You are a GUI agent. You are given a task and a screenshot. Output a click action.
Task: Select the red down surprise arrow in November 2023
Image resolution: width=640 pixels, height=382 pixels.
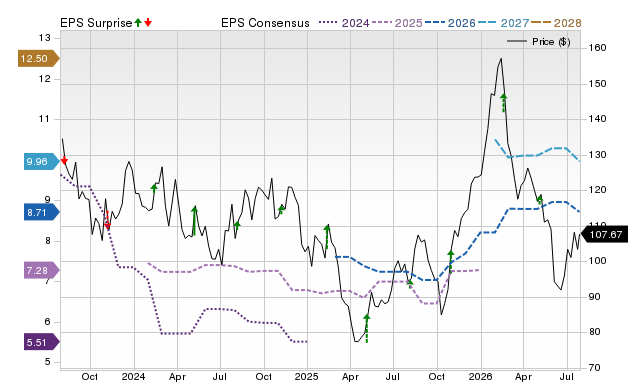(107, 220)
